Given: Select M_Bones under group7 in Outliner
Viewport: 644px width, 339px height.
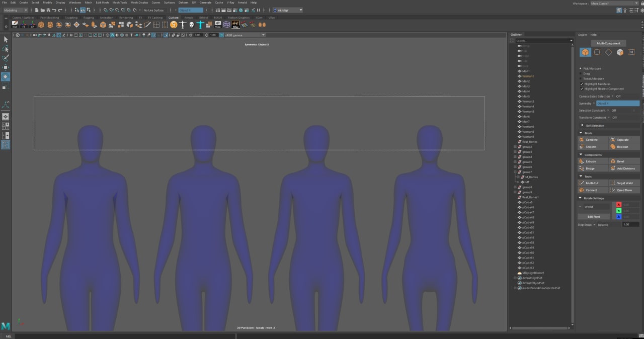Looking at the screenshot, I should click(531, 177).
